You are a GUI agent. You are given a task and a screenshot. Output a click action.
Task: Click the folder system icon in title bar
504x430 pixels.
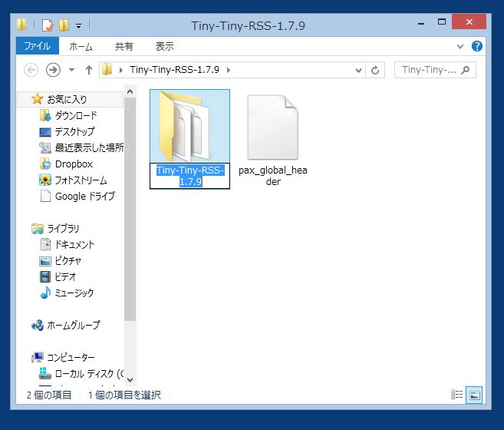click(21, 25)
